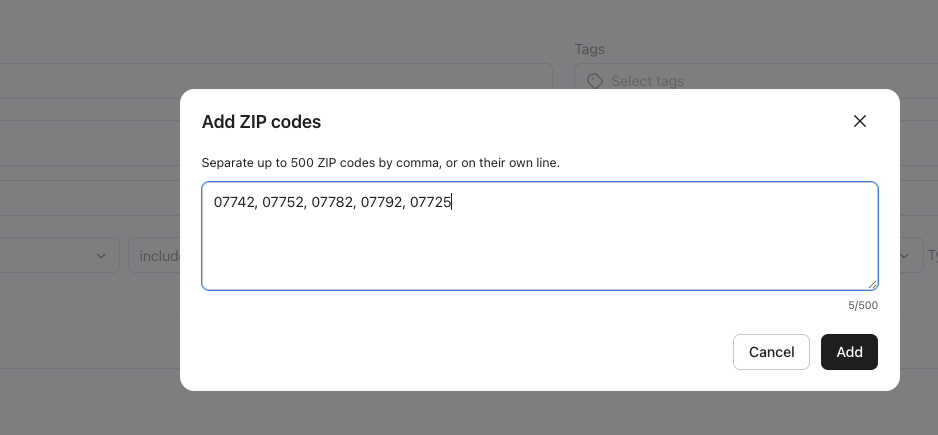Click the 5/500 ZIP code counter
The image size is (938, 435).
(863, 306)
